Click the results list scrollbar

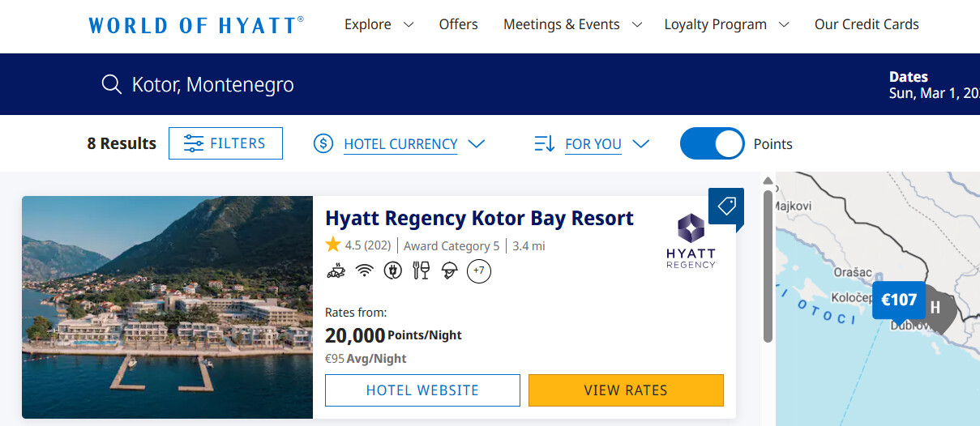point(768,267)
